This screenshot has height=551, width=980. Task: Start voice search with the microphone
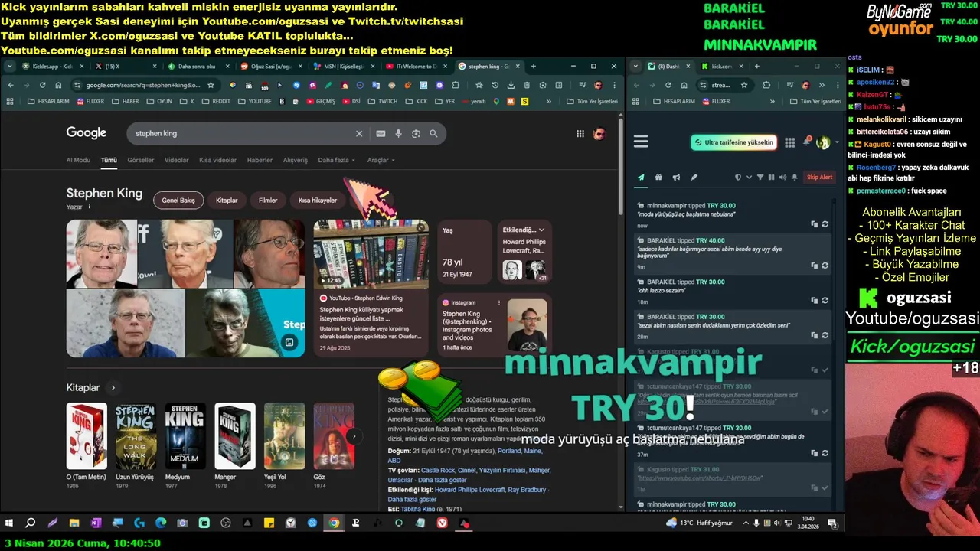pos(398,133)
